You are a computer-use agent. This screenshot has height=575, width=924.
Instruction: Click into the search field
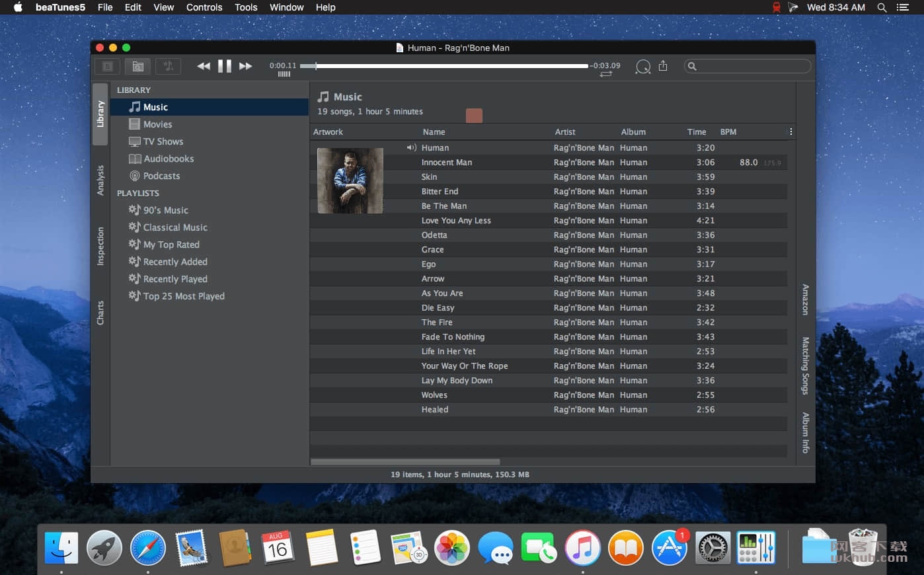pos(748,66)
